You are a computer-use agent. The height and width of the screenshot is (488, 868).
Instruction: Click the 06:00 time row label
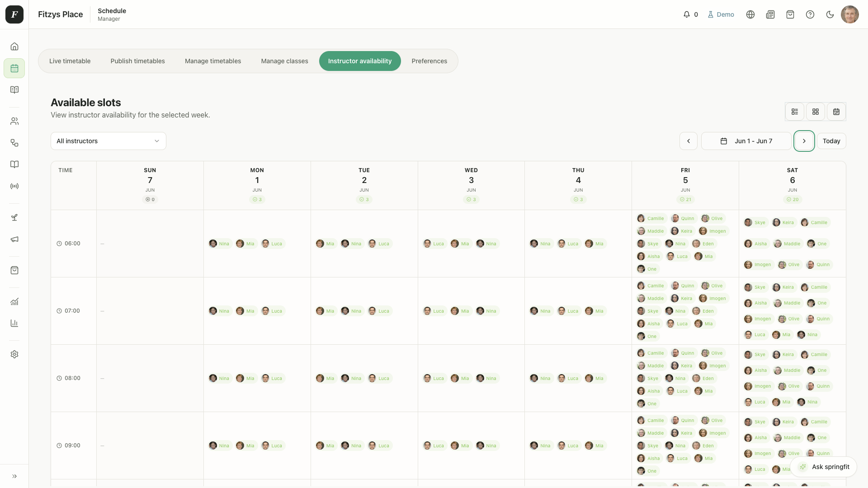point(69,244)
